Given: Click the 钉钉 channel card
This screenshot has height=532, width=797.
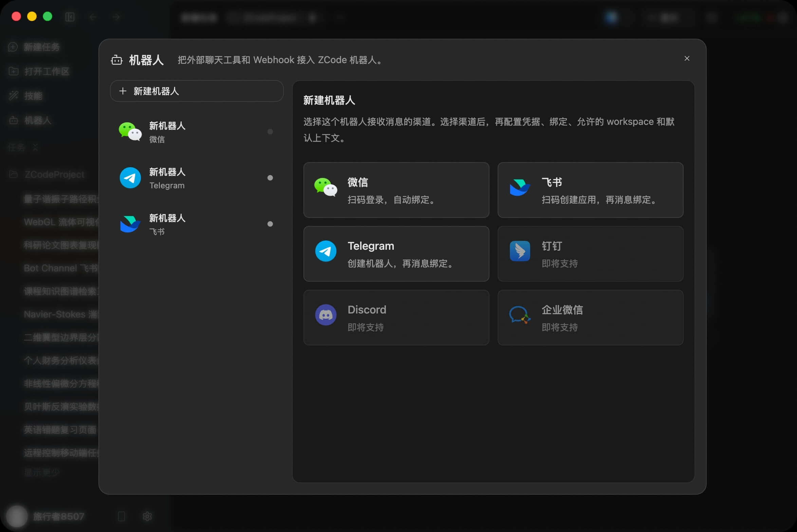Looking at the screenshot, I should (590, 254).
